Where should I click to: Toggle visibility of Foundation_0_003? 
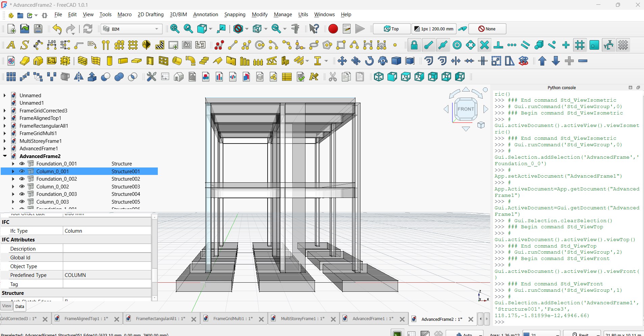22,194
